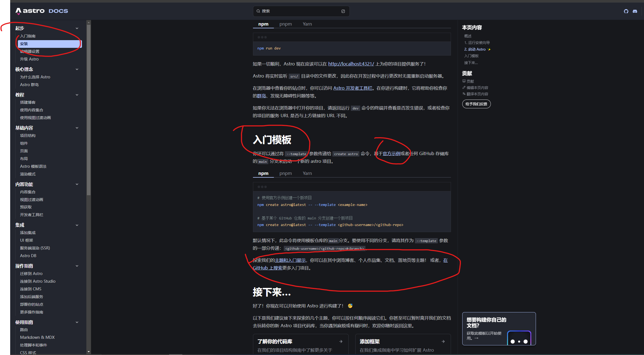The width and height of the screenshot is (644, 355).
Task: Collapse the 基础内容 sidebar section
Action: click(77, 128)
